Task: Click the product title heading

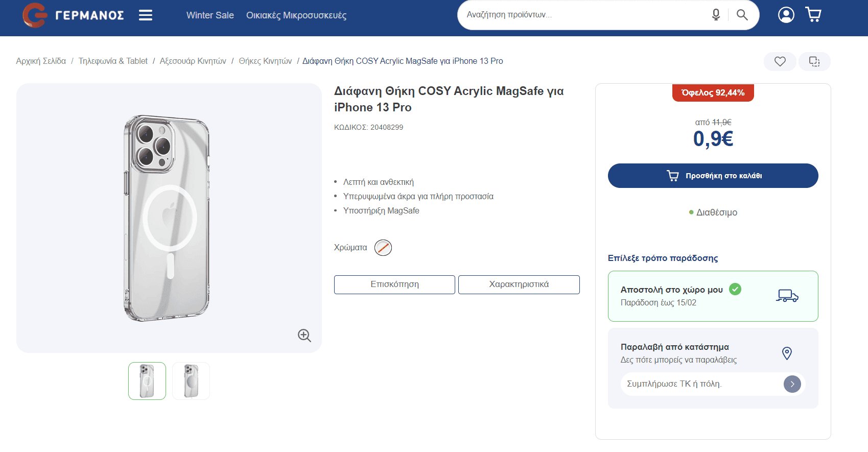Action: tap(449, 99)
